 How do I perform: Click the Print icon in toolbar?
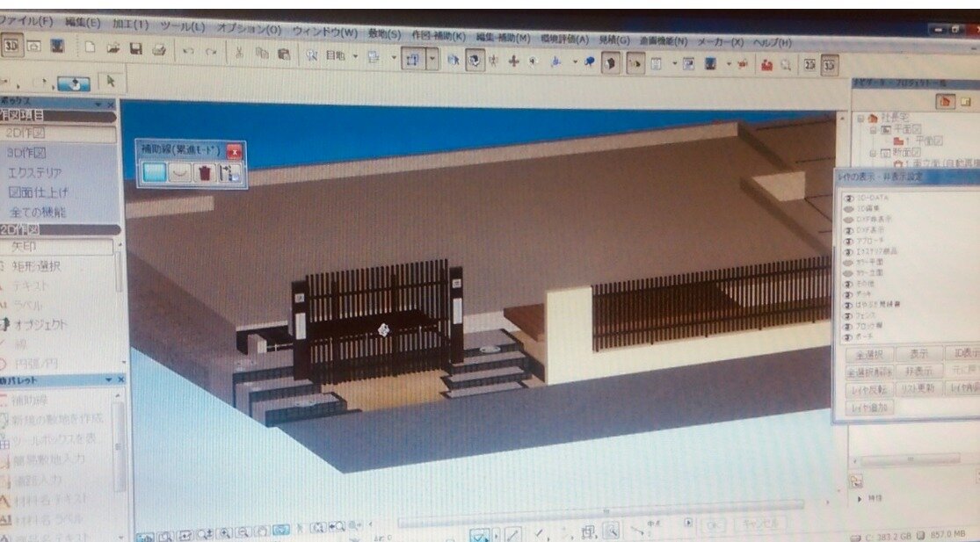[159, 50]
